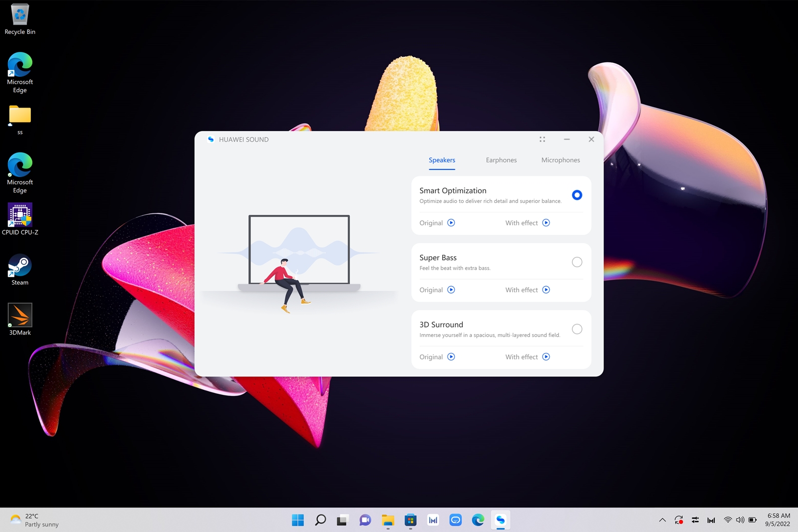Open Huawei PC Manager from the taskbar
The width and height of the screenshot is (798, 532).
[433, 520]
